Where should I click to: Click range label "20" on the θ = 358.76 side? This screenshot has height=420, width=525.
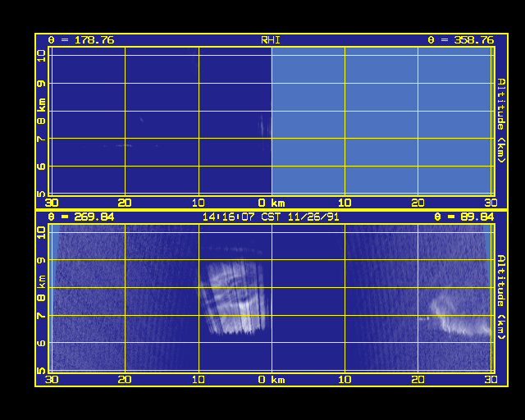[418, 203]
